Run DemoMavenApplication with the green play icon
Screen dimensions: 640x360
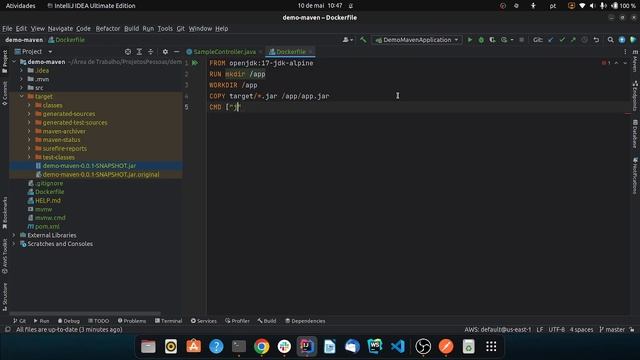click(x=470, y=40)
